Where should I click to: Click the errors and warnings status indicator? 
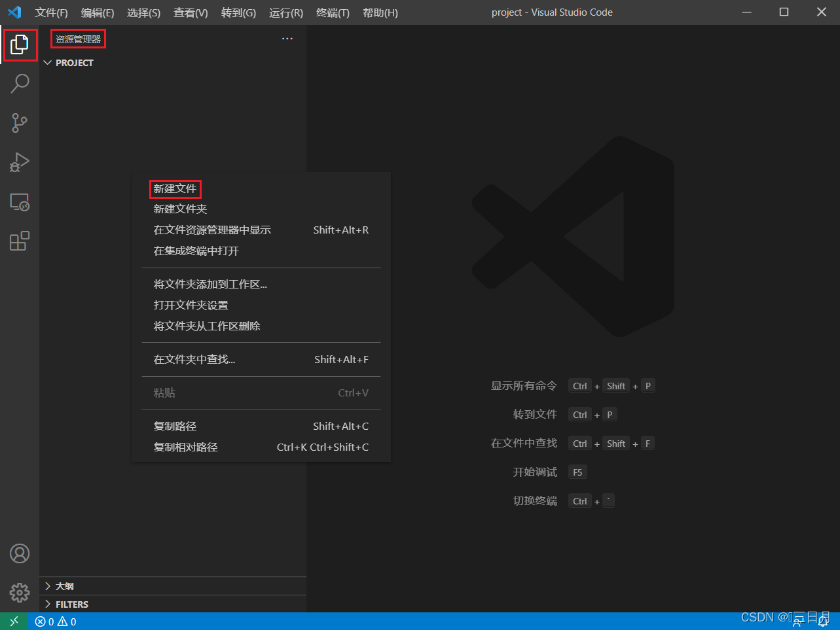[56, 621]
